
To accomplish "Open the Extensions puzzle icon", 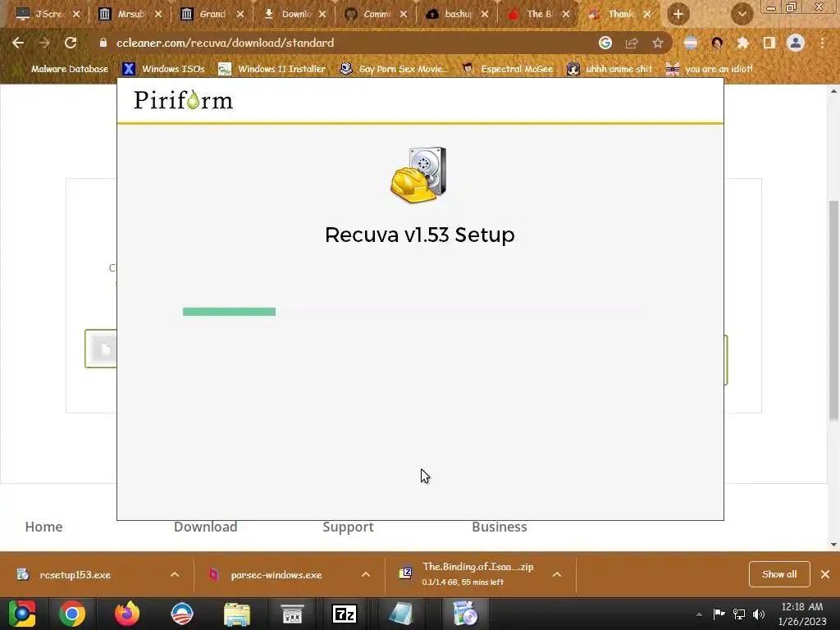I will 742,43.
